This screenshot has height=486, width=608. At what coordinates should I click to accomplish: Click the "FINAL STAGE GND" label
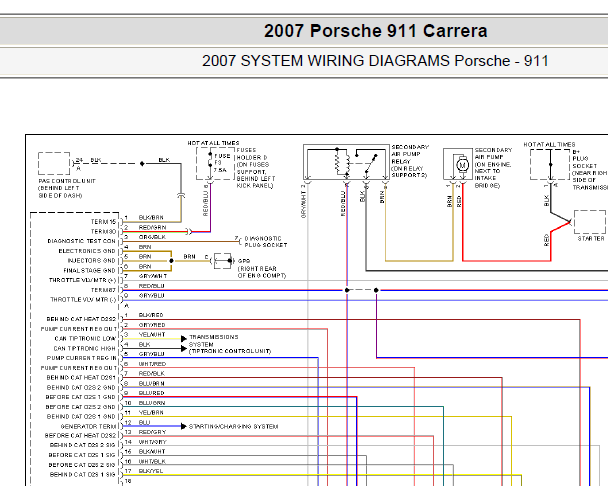pyautogui.click(x=90, y=271)
